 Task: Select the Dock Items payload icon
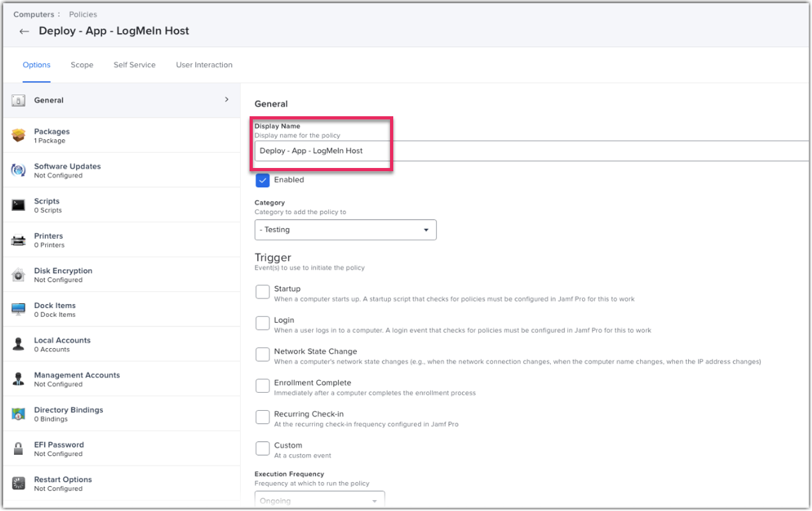(19, 309)
